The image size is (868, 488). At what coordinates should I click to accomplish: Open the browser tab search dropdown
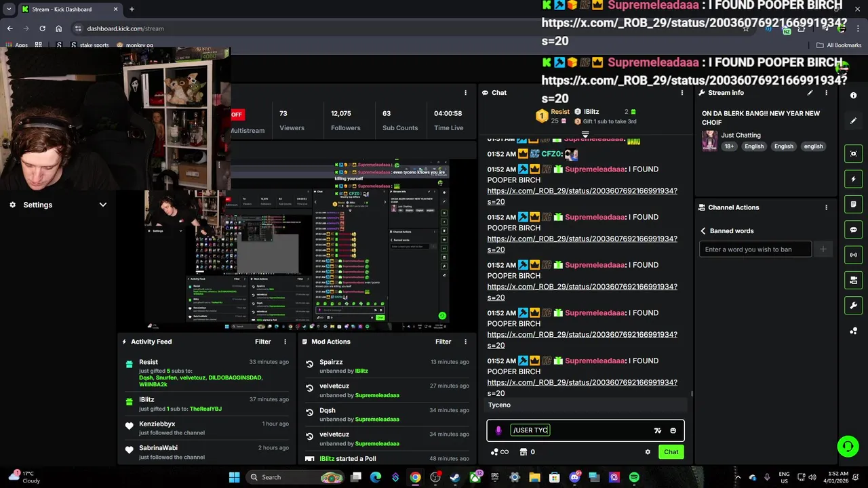pos(9,9)
